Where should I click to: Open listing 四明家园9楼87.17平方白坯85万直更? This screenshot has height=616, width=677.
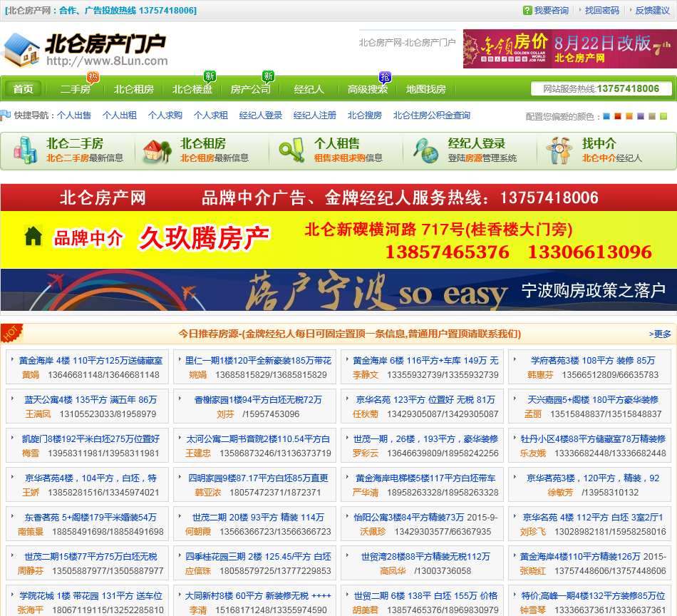coord(258,478)
